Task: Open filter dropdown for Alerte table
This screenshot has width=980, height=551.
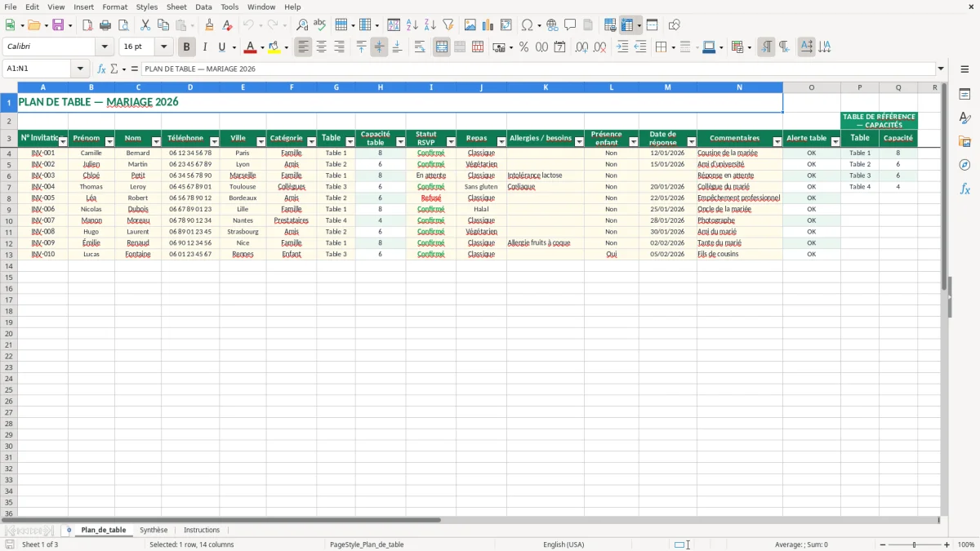Action: coord(835,142)
